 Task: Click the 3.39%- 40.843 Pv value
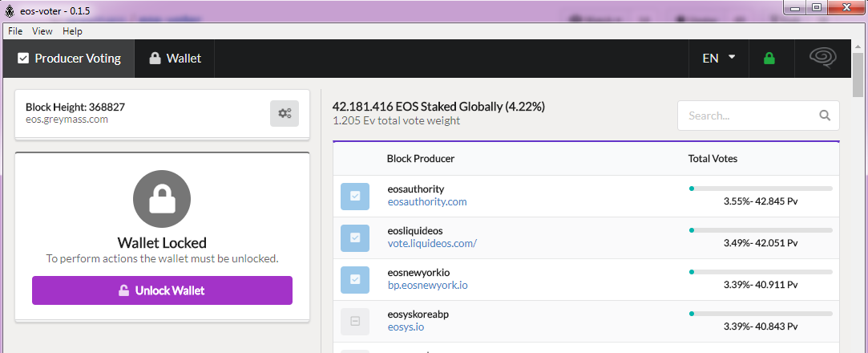click(x=761, y=327)
